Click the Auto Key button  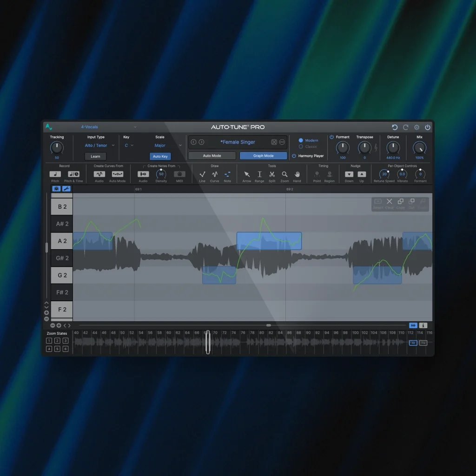(160, 156)
